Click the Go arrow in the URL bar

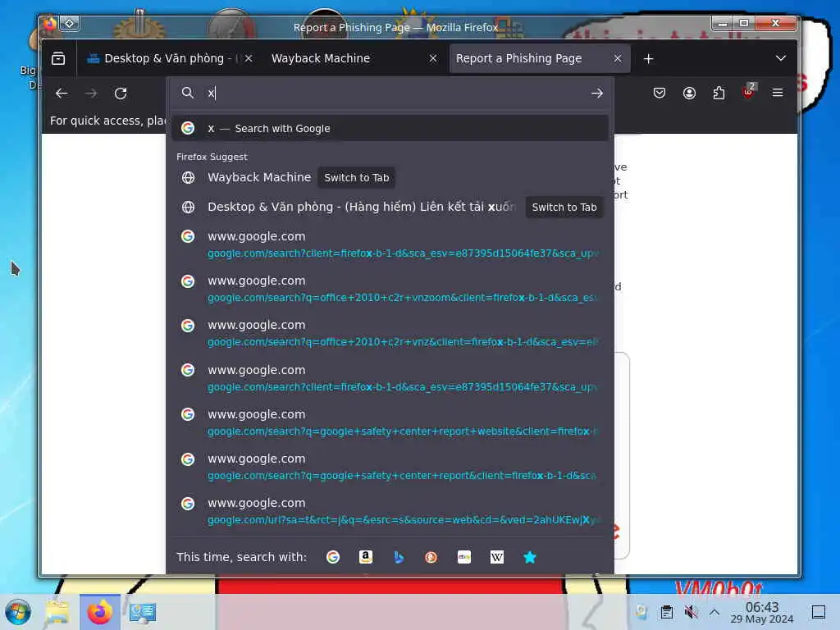click(597, 94)
